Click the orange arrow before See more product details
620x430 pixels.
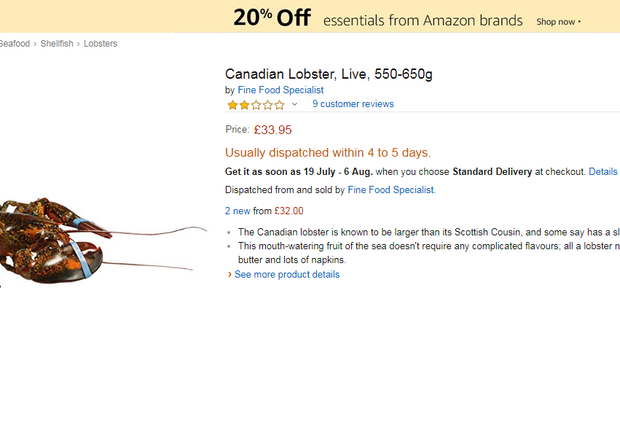click(x=229, y=275)
